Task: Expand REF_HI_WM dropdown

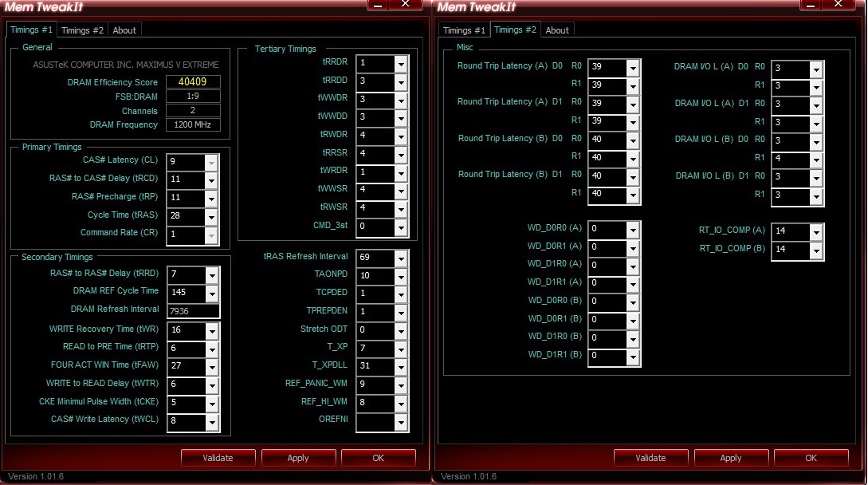Action: [401, 404]
